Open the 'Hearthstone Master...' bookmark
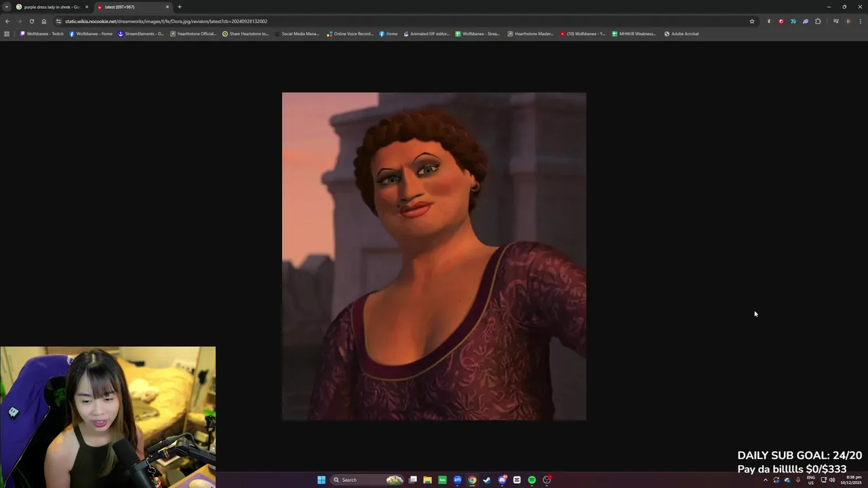 tap(531, 34)
